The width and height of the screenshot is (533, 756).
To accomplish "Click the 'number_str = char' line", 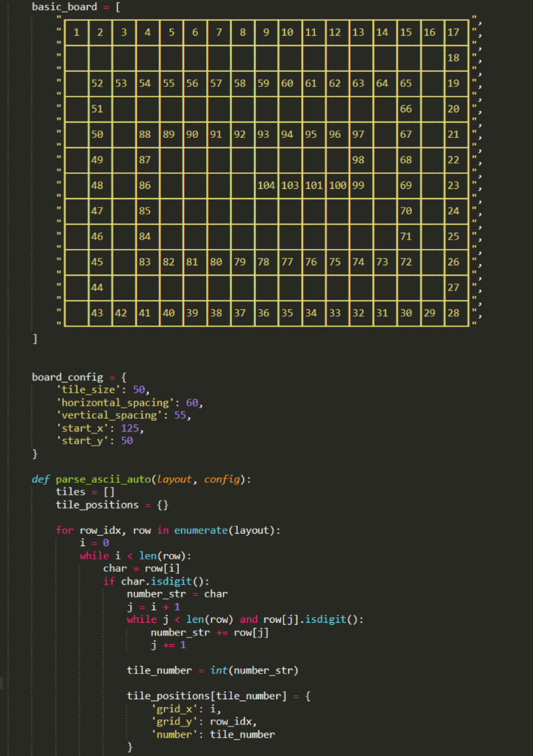I will [x=178, y=594].
